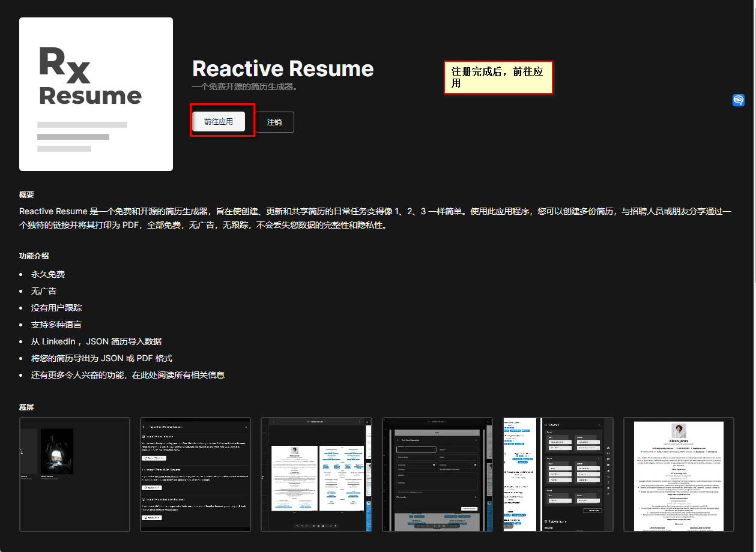
Task: Click the 截屏 section heading
Action: [x=27, y=407]
